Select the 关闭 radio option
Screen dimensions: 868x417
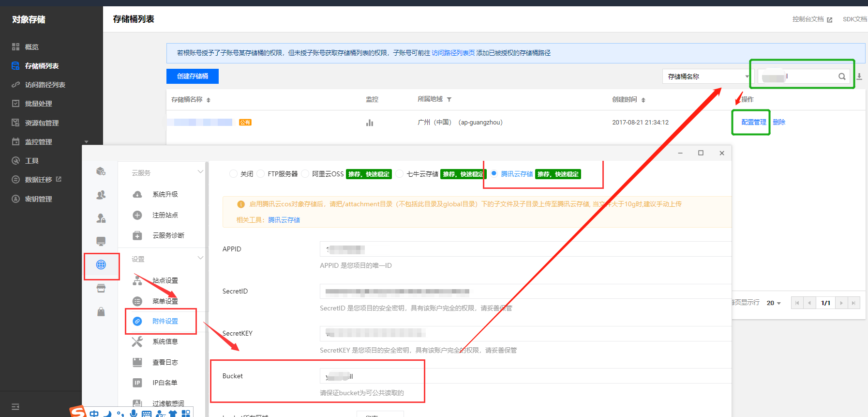click(234, 174)
